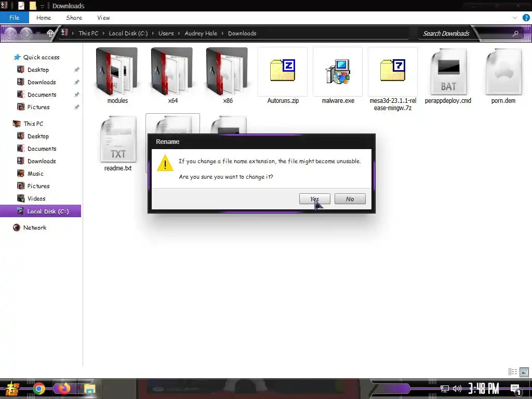532x399 pixels.
Task: Launch Google Chrome from the taskbar
Action: click(38, 389)
